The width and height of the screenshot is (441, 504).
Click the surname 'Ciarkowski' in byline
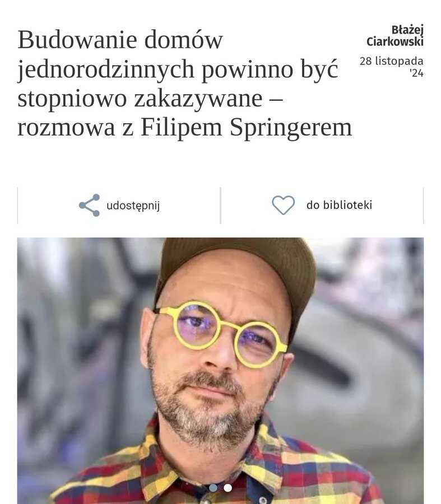[x=394, y=42]
